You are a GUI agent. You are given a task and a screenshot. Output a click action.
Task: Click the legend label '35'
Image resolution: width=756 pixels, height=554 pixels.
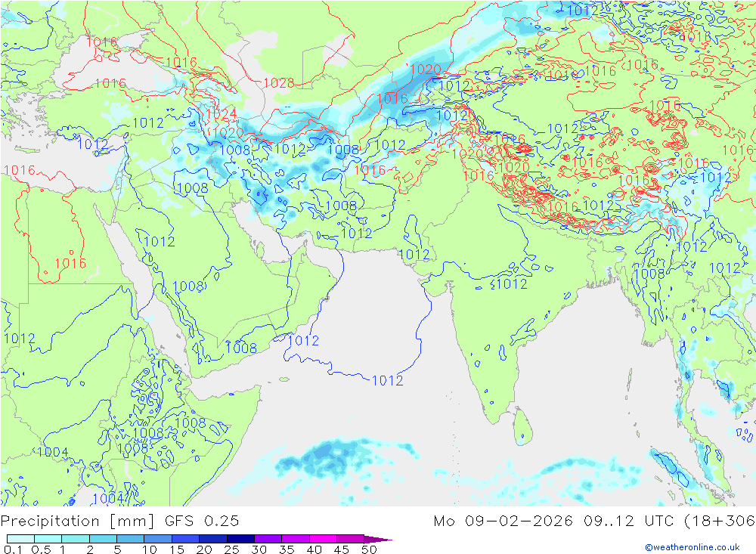287,549
